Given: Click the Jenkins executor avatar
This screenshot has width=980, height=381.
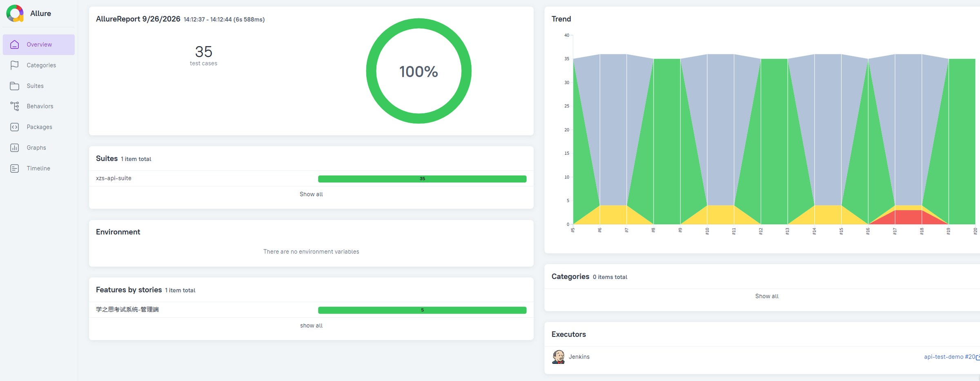Looking at the screenshot, I should [558, 356].
